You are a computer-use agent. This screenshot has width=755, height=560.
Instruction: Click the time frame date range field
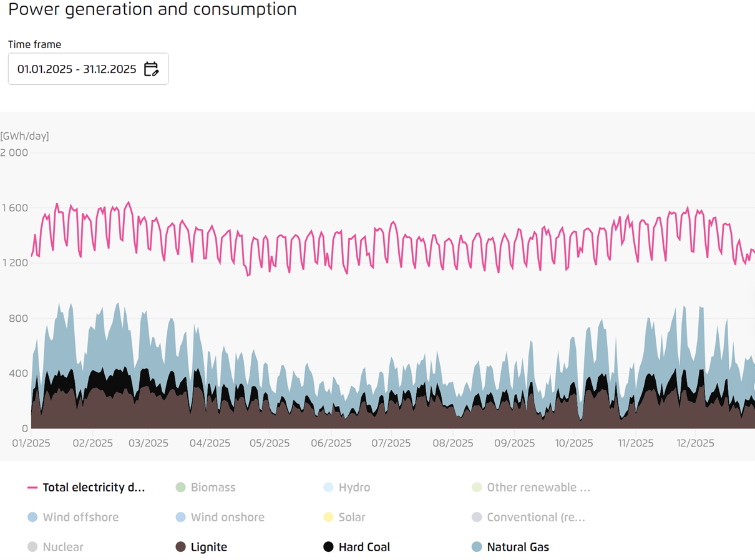tap(77, 69)
